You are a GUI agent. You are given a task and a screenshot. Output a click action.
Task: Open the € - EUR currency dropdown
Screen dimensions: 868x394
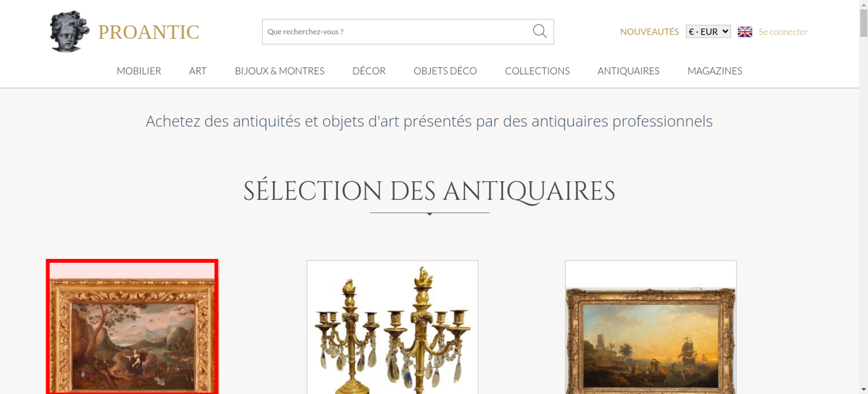click(x=708, y=32)
